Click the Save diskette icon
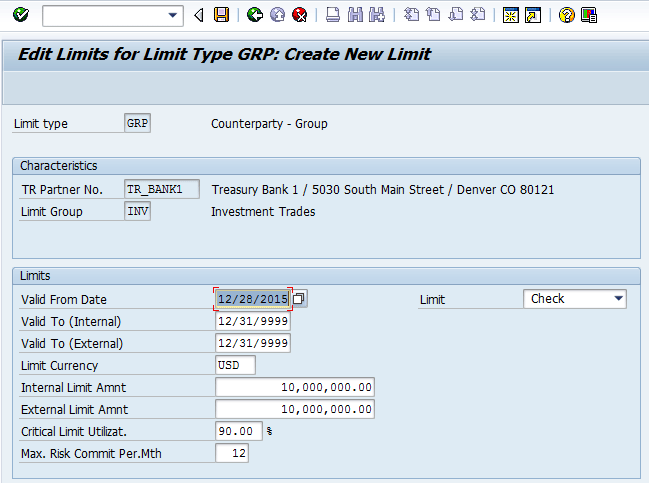The image size is (649, 483). (221, 15)
